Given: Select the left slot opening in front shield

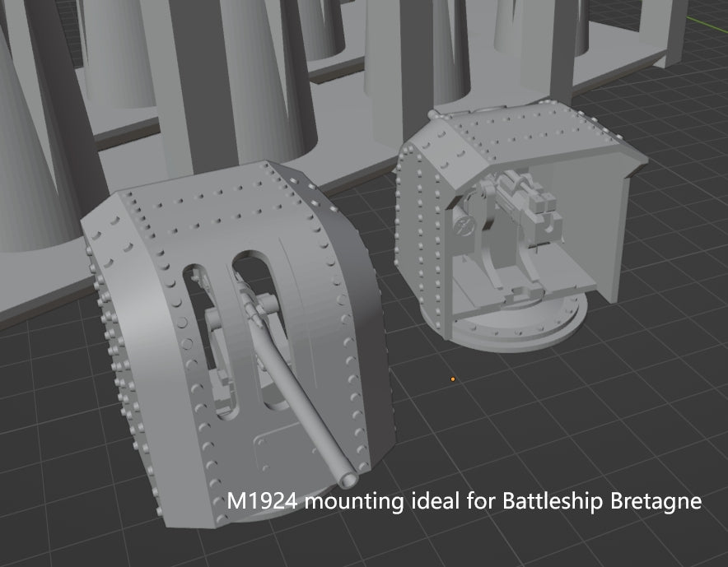Looking at the screenshot, I should [206, 329].
